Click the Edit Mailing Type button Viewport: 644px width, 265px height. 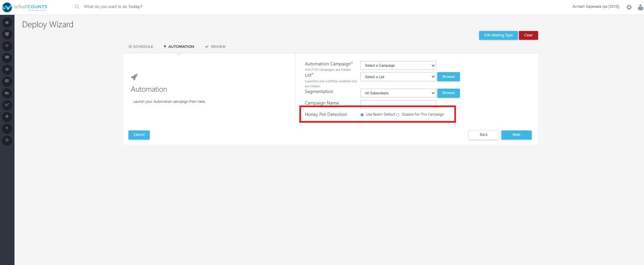pyautogui.click(x=498, y=35)
